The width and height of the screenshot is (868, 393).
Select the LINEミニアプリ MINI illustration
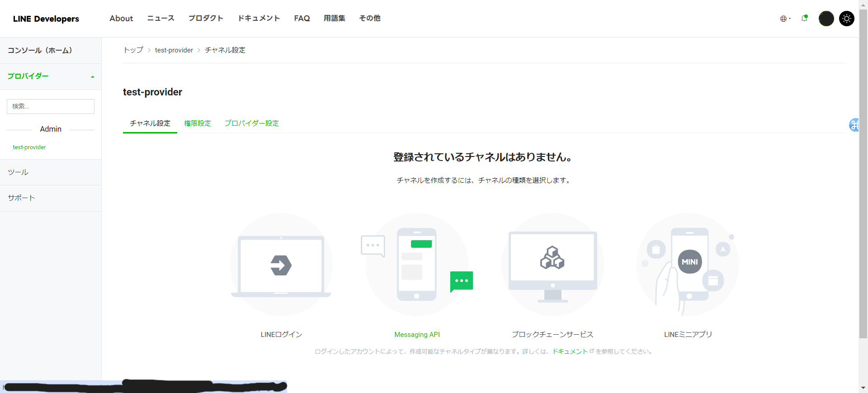(688, 265)
